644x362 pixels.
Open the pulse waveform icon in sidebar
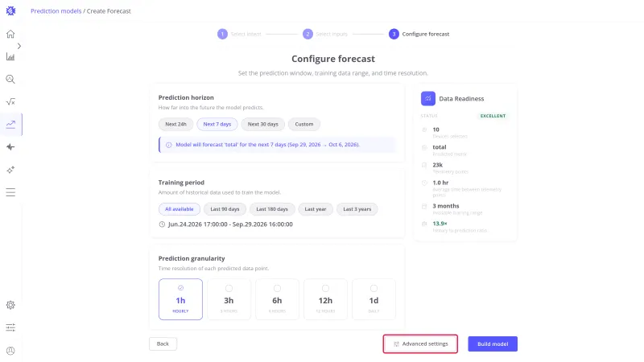click(10, 147)
